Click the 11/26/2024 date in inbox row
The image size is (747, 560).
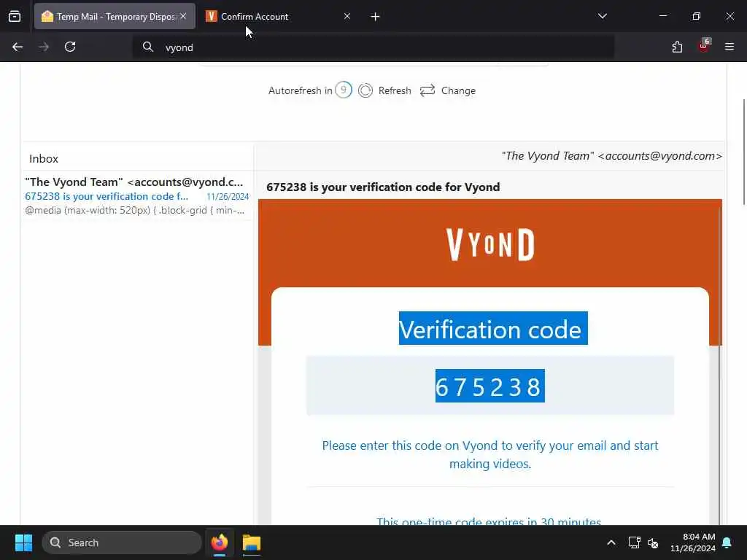(x=228, y=197)
